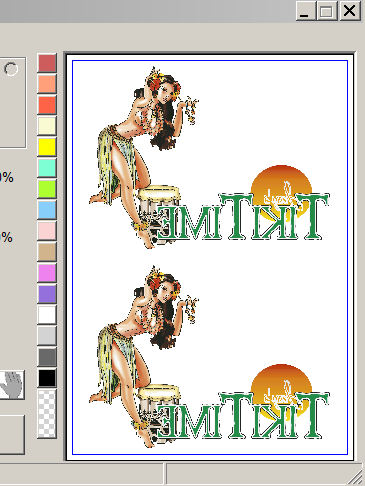
Task: Select the lime green-yellow swatch
Action: tap(47, 189)
